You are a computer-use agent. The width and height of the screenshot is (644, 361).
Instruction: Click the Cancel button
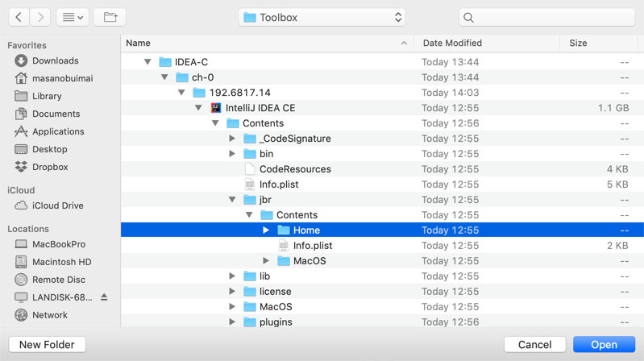click(534, 344)
